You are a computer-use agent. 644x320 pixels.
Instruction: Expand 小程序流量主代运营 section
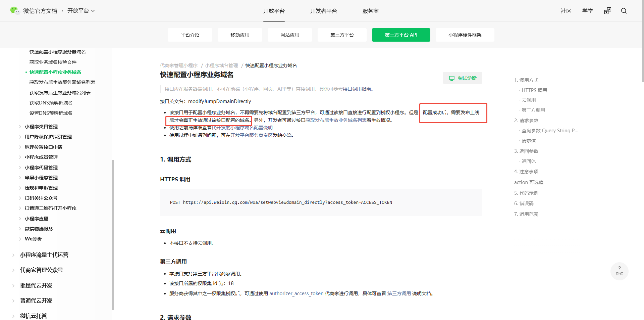44,255
